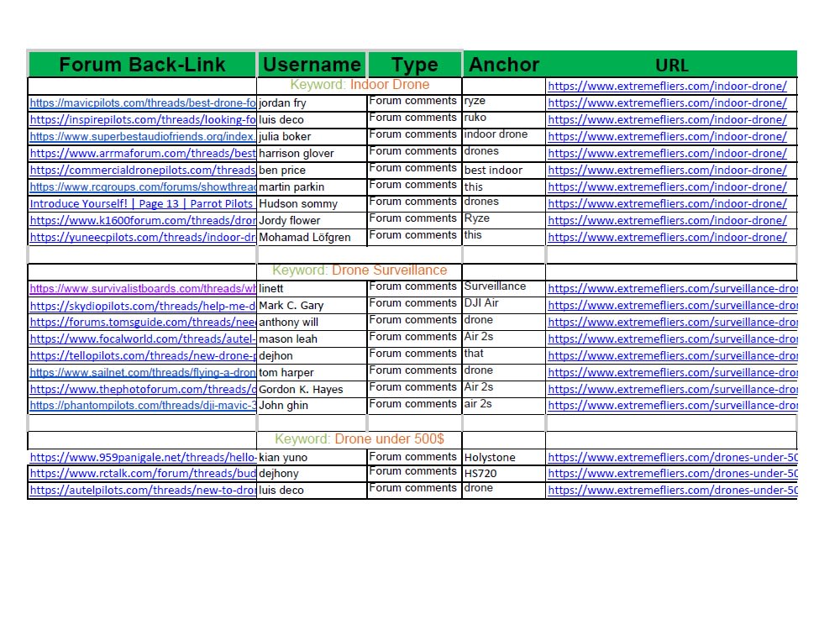840x630 pixels.
Task: Open the rctalk.com forum threads link
Action: click(x=143, y=474)
